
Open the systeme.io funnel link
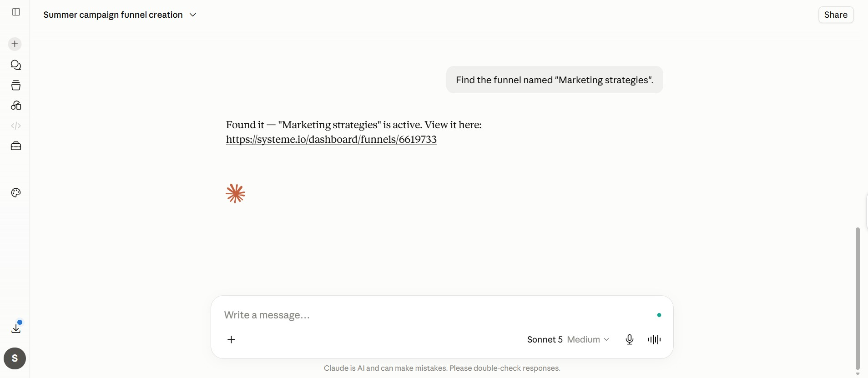coord(331,140)
